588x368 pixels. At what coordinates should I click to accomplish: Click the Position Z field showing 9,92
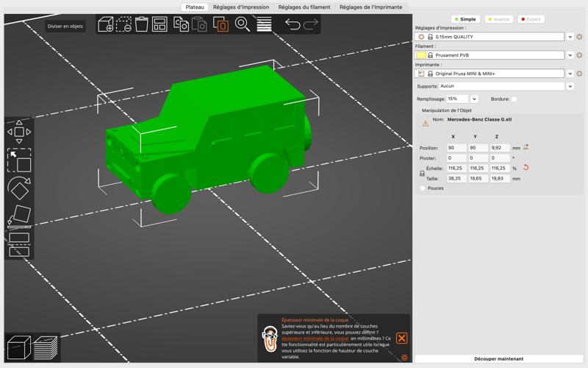(x=500, y=148)
